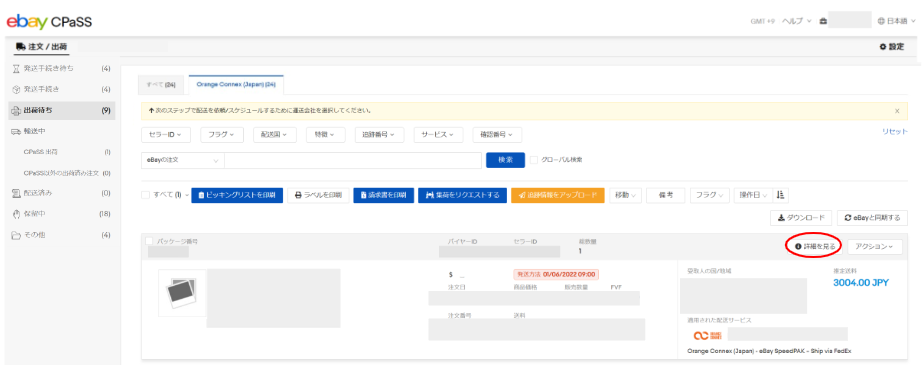Click the GMT +9 timezone label

[763, 21]
